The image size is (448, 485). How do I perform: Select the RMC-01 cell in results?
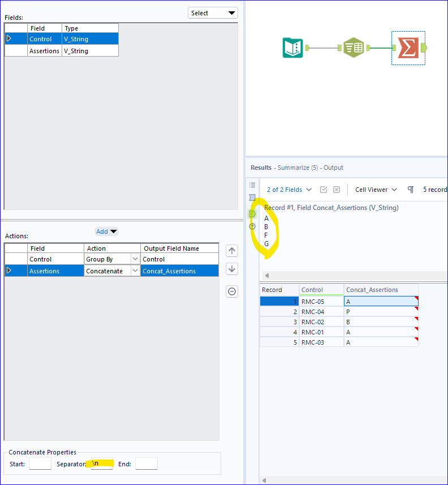(321, 332)
